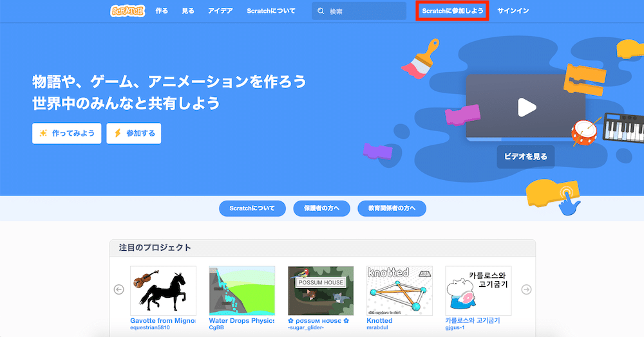Click the 카를로스와 고기굽기 title link
Screen dimensions: 644x337
[473, 321]
